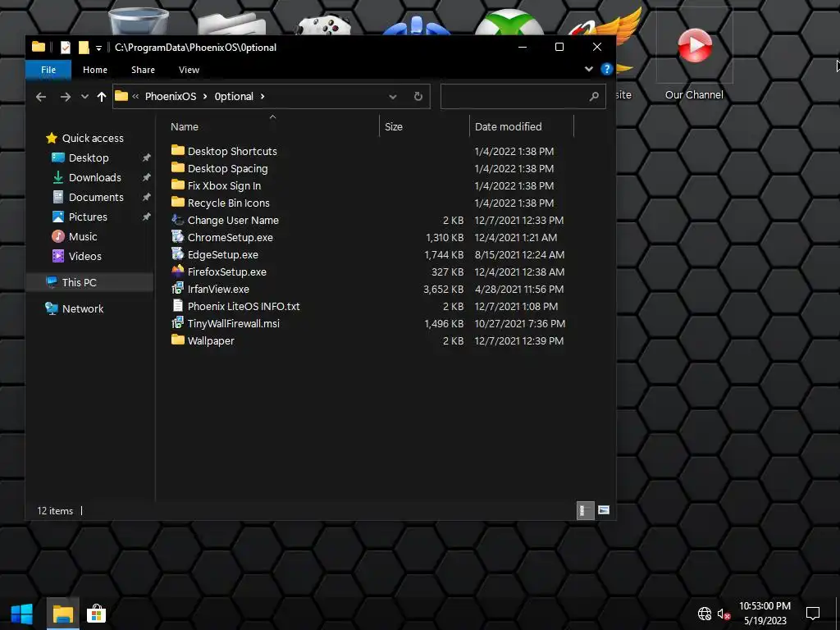
Task: Open the Home ribbon tab
Action: (95, 70)
